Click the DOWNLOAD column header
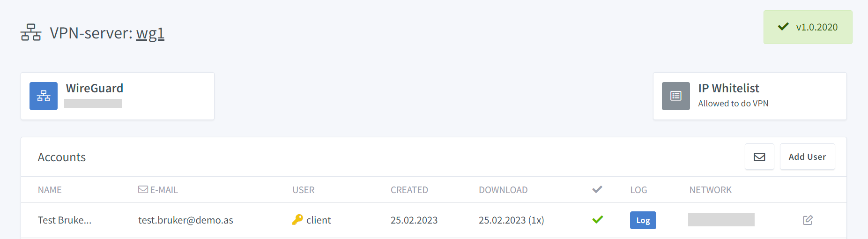This screenshot has width=868, height=239. tap(503, 190)
